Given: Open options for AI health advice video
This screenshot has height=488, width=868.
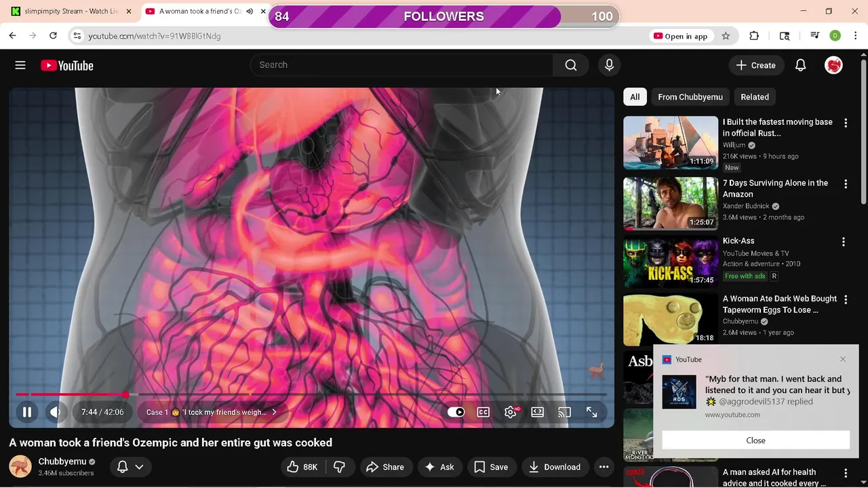Looking at the screenshot, I should coord(845,473).
